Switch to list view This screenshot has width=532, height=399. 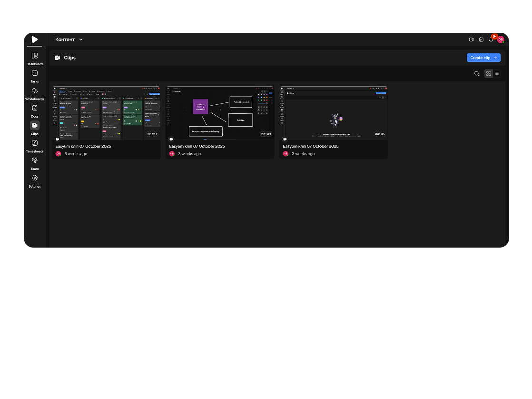pos(497,73)
